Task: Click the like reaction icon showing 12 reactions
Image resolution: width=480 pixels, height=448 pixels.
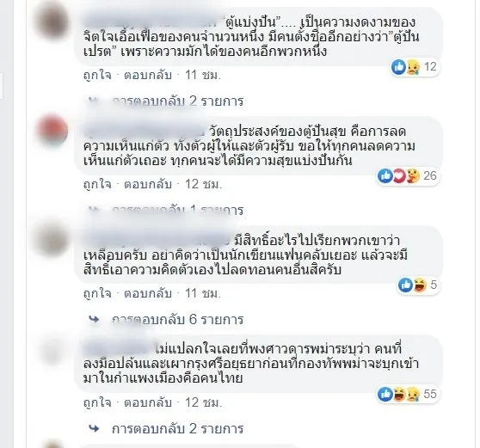Action: pos(398,67)
